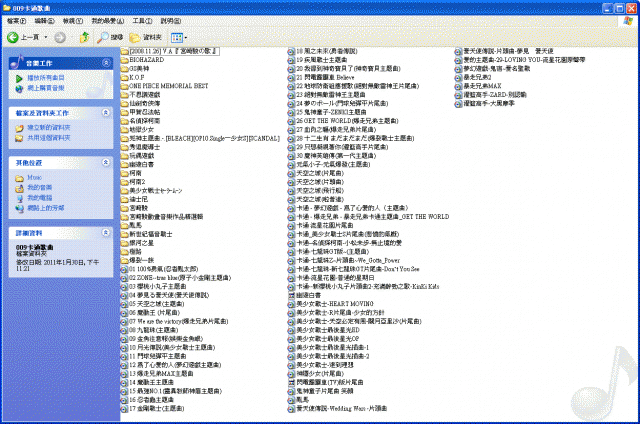Select file ending 'KinKi Kids'
The image size is (640, 424).
[368, 286]
